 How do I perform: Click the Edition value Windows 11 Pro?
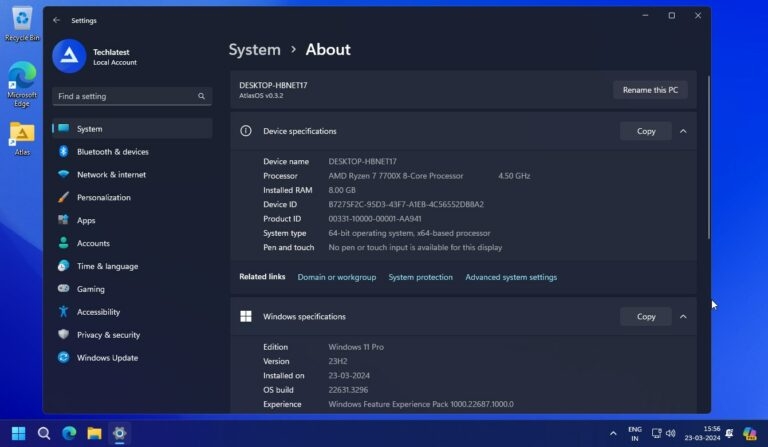356,347
